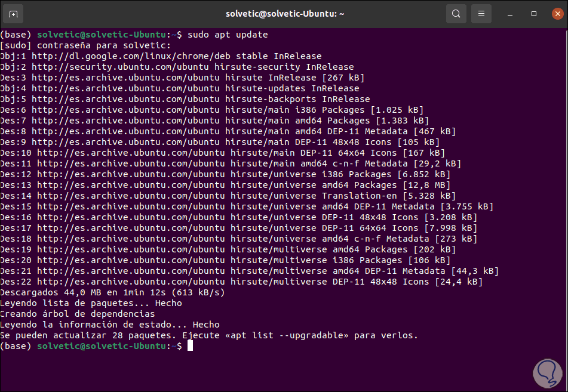Click the terminal cursor at the last prompt
The height and width of the screenshot is (392, 568).
point(190,346)
